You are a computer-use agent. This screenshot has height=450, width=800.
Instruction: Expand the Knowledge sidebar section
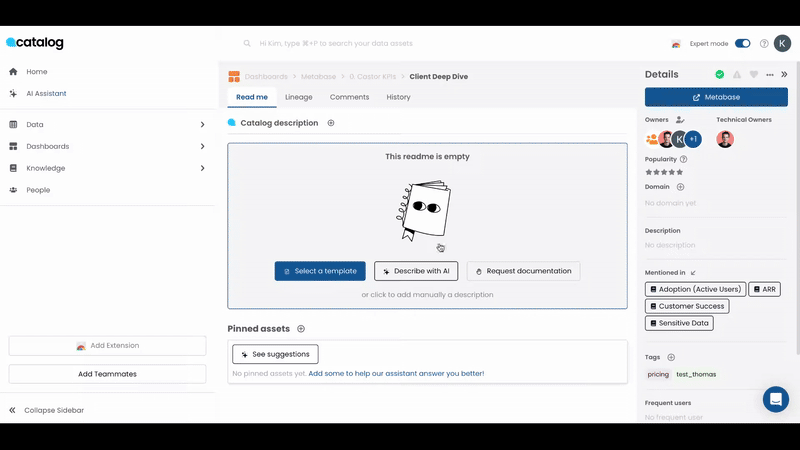202,168
